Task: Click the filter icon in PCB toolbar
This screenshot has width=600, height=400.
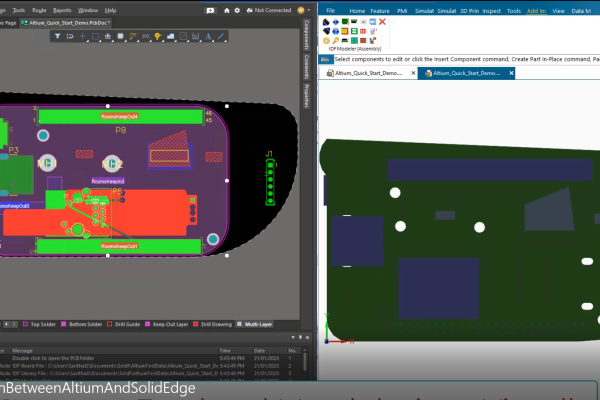Action: click(x=58, y=35)
